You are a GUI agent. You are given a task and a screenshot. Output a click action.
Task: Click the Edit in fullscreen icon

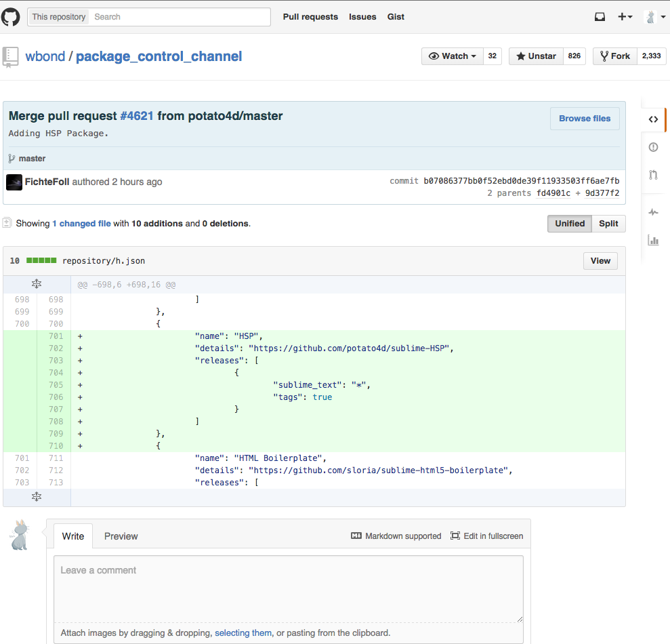point(455,536)
